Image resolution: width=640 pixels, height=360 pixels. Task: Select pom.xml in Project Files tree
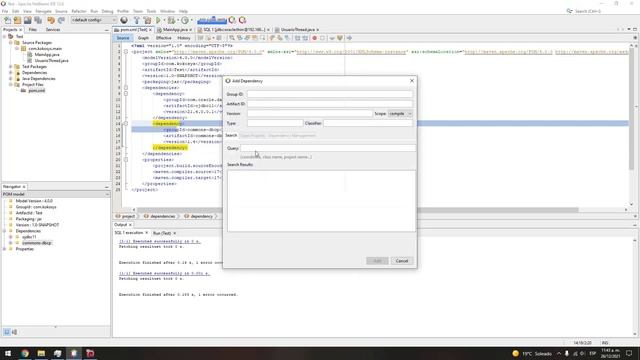point(36,91)
